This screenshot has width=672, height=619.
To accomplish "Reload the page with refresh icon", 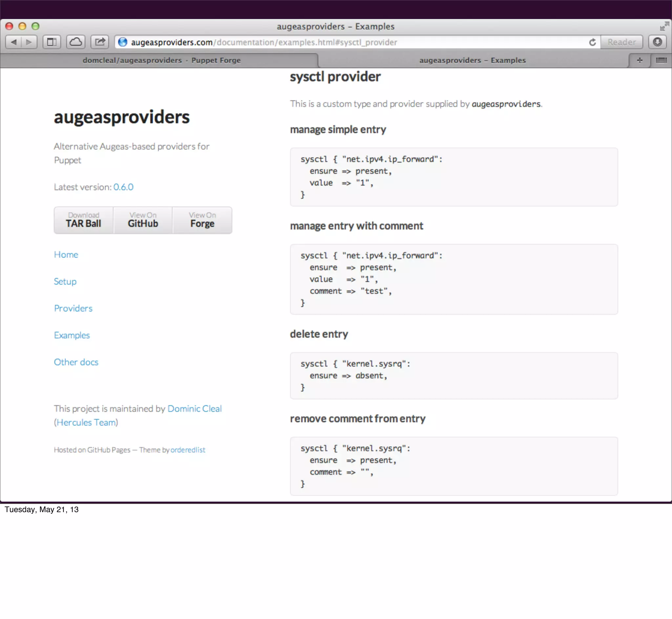I will pyautogui.click(x=592, y=42).
